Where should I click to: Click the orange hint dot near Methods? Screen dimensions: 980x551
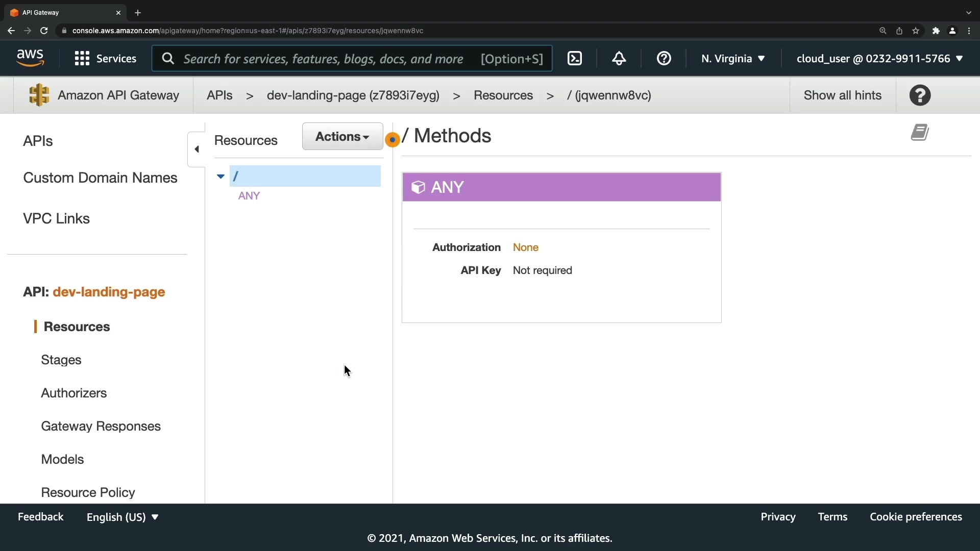click(x=392, y=140)
